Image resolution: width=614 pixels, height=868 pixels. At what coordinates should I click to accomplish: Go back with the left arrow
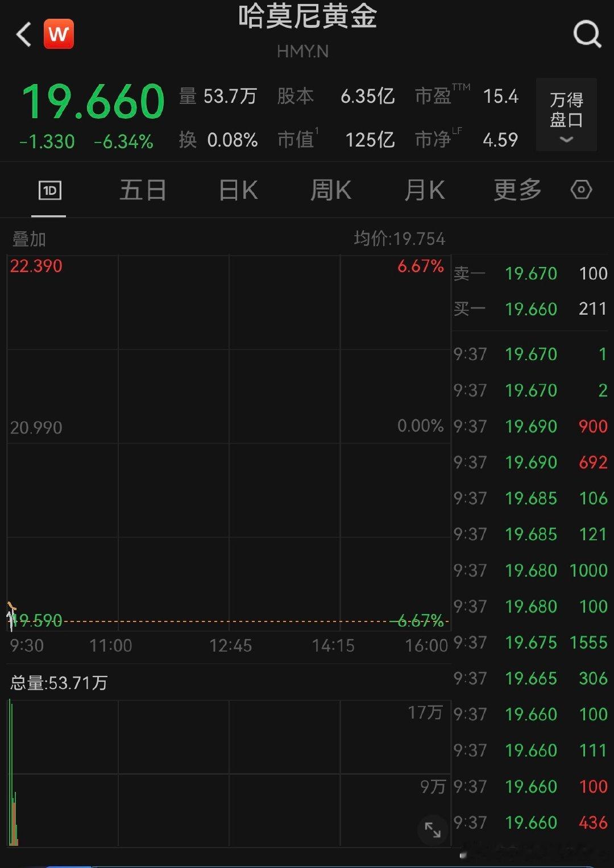point(24,35)
